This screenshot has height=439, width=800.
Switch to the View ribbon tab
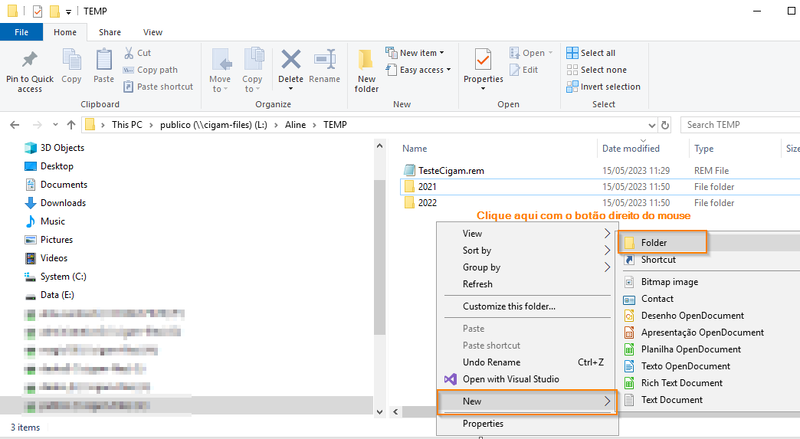tap(153, 32)
